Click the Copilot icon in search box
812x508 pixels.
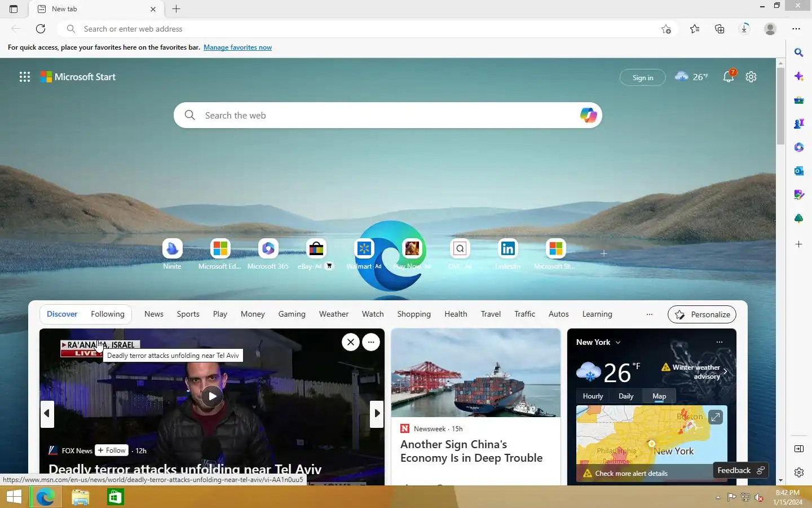click(588, 115)
